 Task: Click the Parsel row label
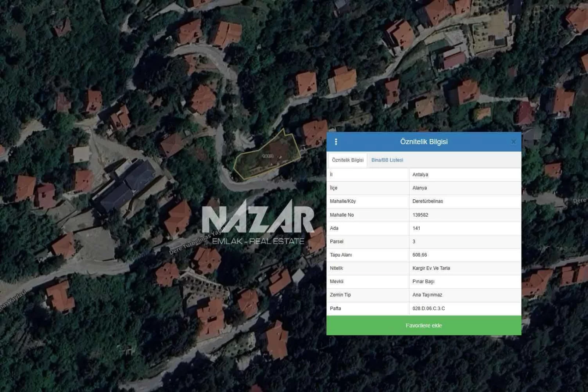click(337, 242)
